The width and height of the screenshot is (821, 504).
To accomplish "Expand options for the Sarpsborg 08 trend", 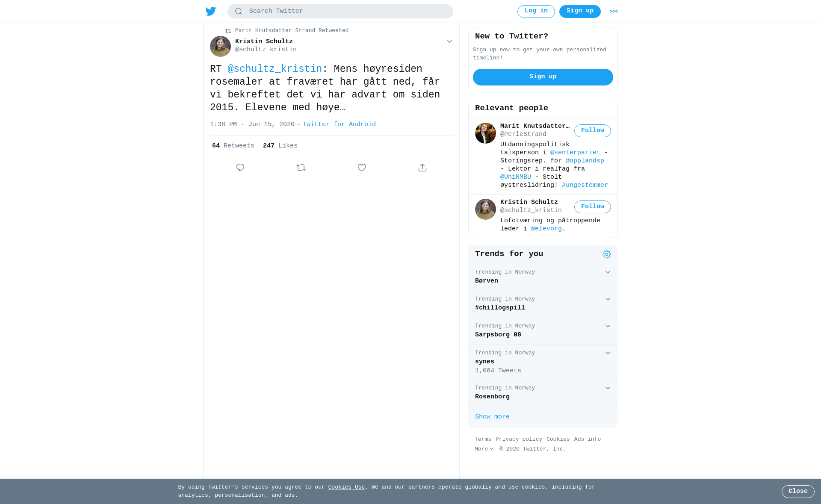I will (x=608, y=326).
